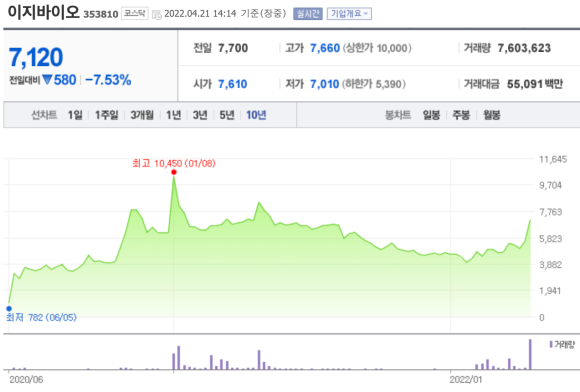The width and height of the screenshot is (580, 392).
Task: Click the 2020/06 axis label
Action: [x=26, y=380]
